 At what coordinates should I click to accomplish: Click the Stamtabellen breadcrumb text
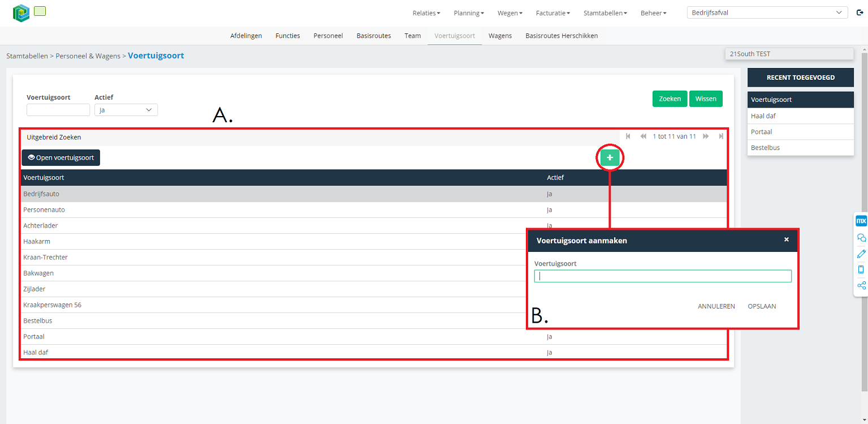[27, 56]
